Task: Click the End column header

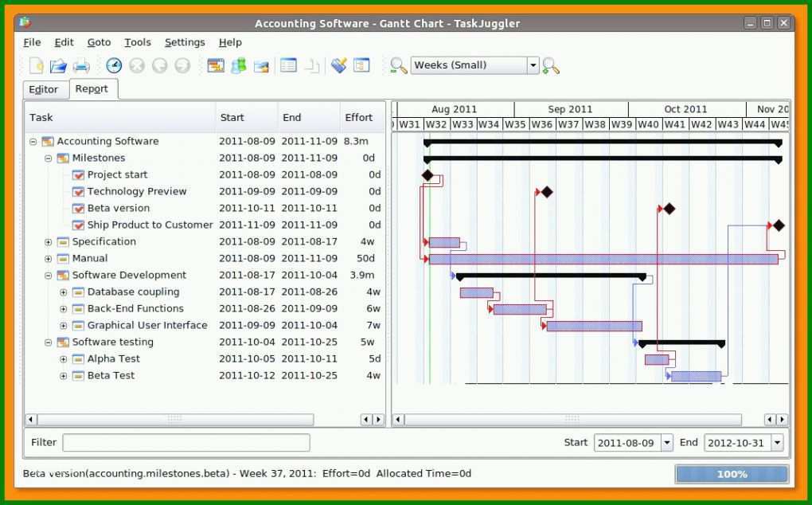Action: [x=309, y=118]
